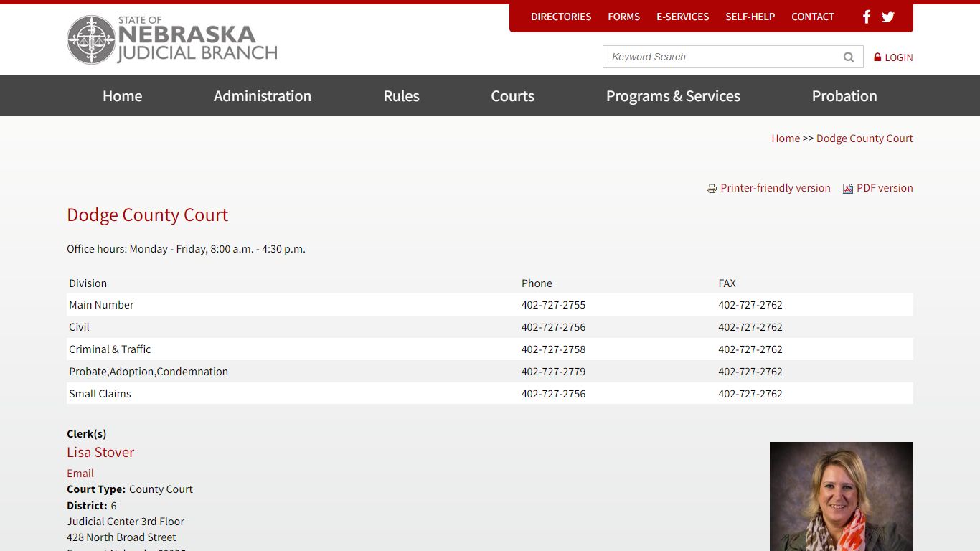
Task: Click Dodge County Court breadcrumb link
Action: click(864, 138)
